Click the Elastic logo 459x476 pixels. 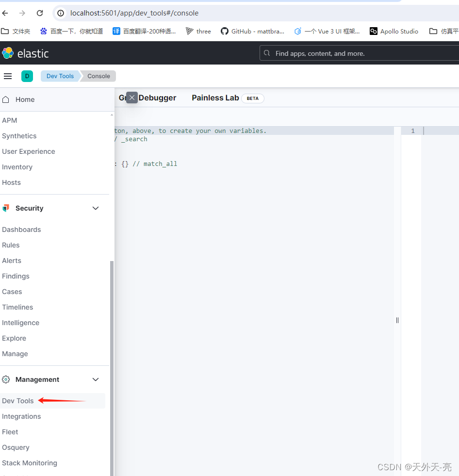coord(25,53)
